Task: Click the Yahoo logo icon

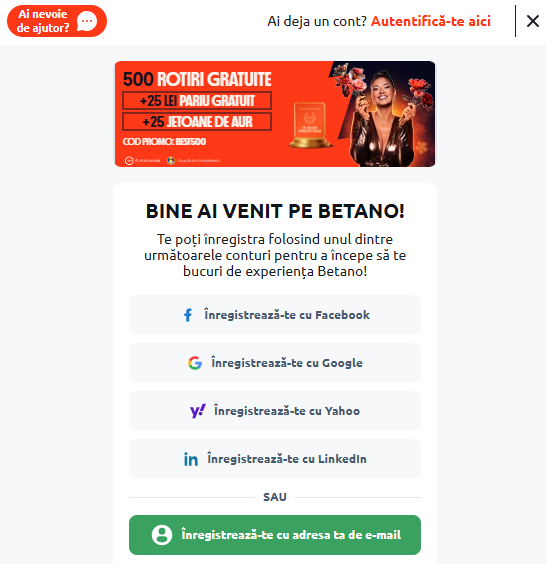Action: (x=198, y=411)
